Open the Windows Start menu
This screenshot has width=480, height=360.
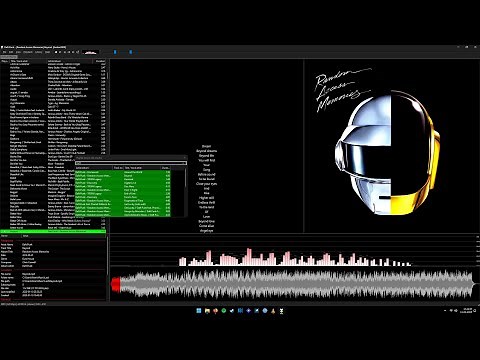(x=199, y=311)
